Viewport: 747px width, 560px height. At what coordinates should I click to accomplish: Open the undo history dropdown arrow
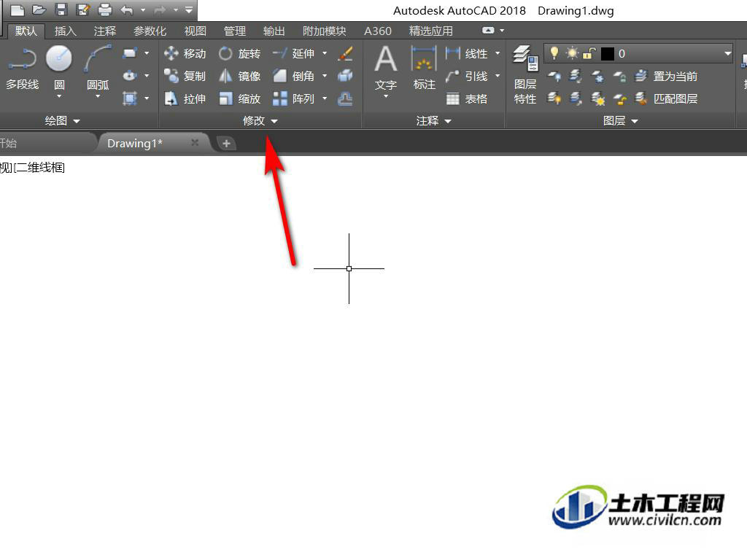[143, 10]
